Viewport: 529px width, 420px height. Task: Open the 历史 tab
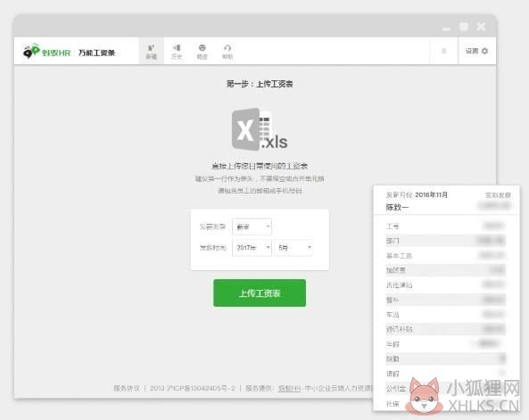[x=177, y=52]
